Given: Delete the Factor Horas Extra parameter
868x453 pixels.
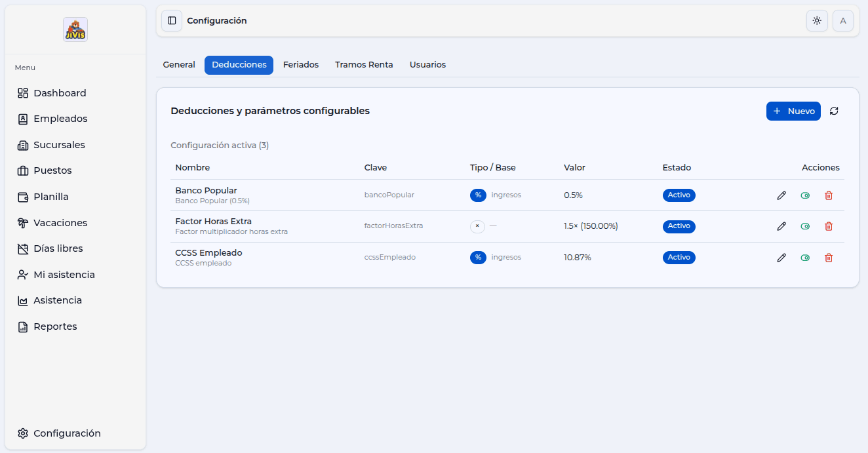Looking at the screenshot, I should coord(829,226).
